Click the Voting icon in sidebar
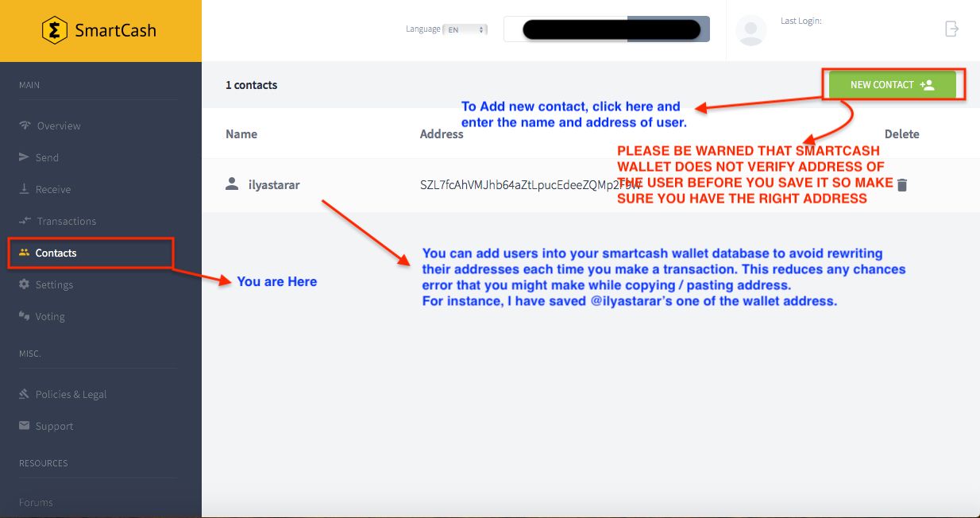980x518 pixels. [x=24, y=316]
